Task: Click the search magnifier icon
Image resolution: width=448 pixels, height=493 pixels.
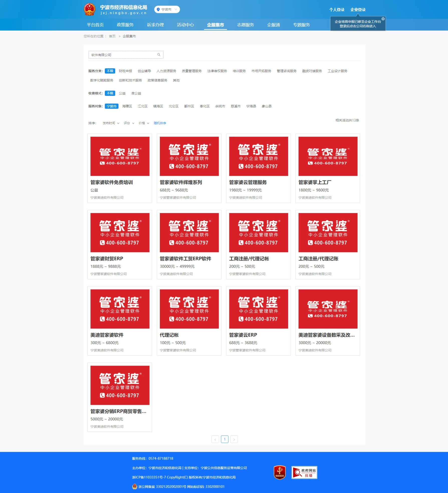Action: coord(159,55)
